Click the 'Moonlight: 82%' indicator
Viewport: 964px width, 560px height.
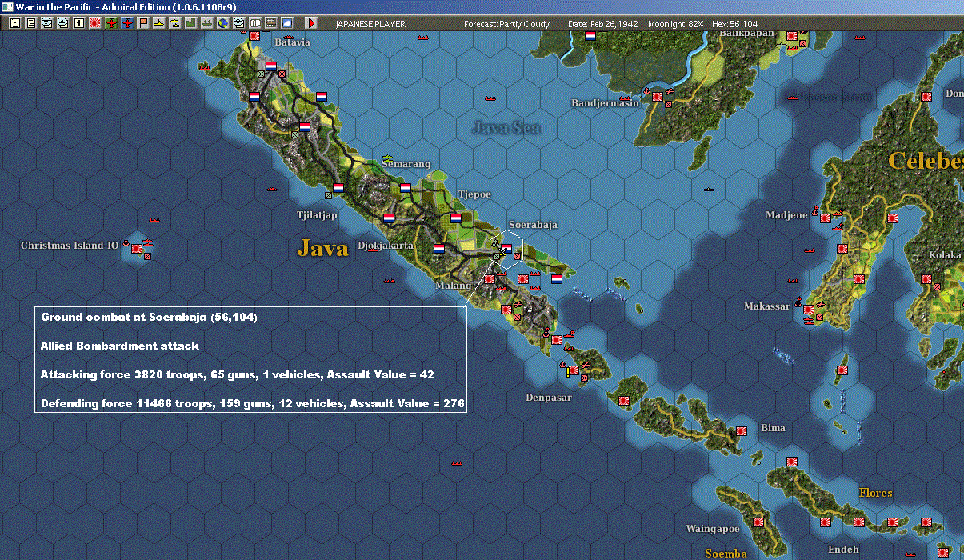click(676, 24)
